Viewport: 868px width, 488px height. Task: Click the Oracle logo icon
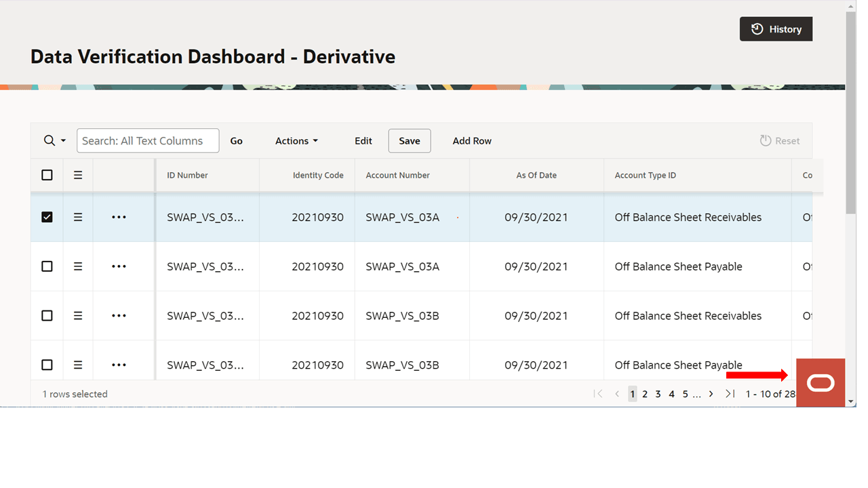click(x=821, y=382)
